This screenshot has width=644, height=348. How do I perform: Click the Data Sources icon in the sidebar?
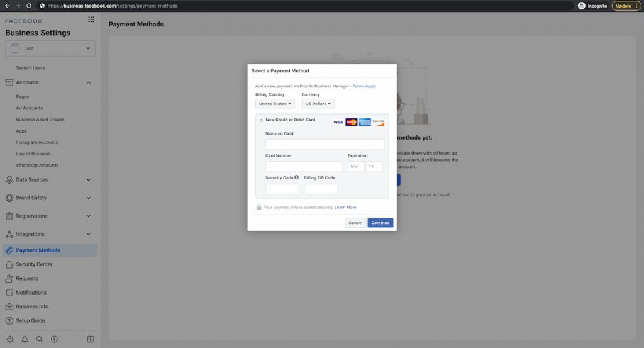tap(9, 179)
